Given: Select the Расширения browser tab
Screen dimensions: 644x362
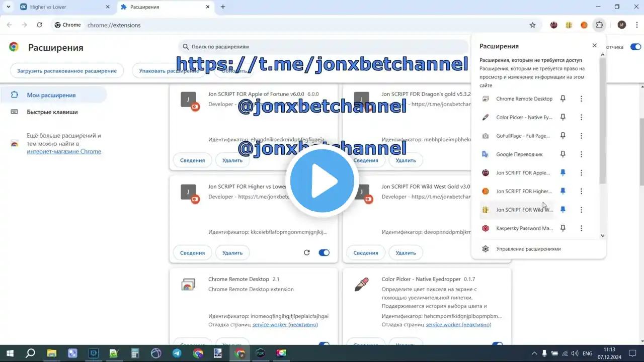Looking at the screenshot, I should 165,7.
